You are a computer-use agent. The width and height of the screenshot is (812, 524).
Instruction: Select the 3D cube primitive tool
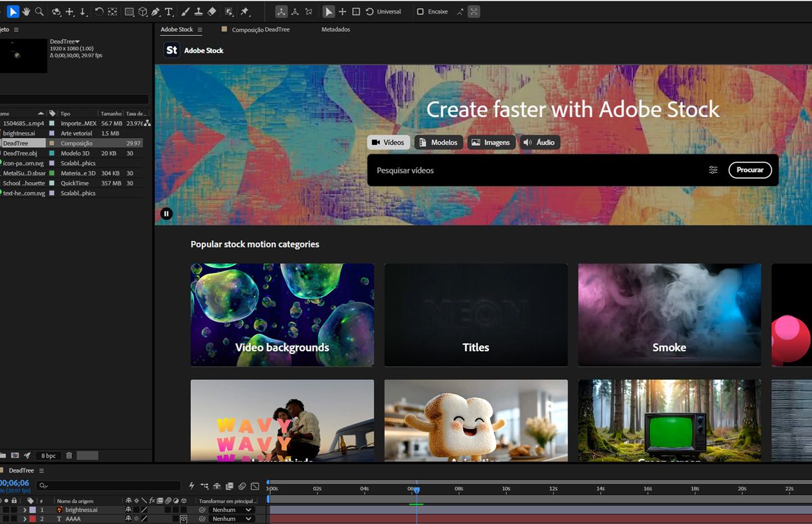143,12
